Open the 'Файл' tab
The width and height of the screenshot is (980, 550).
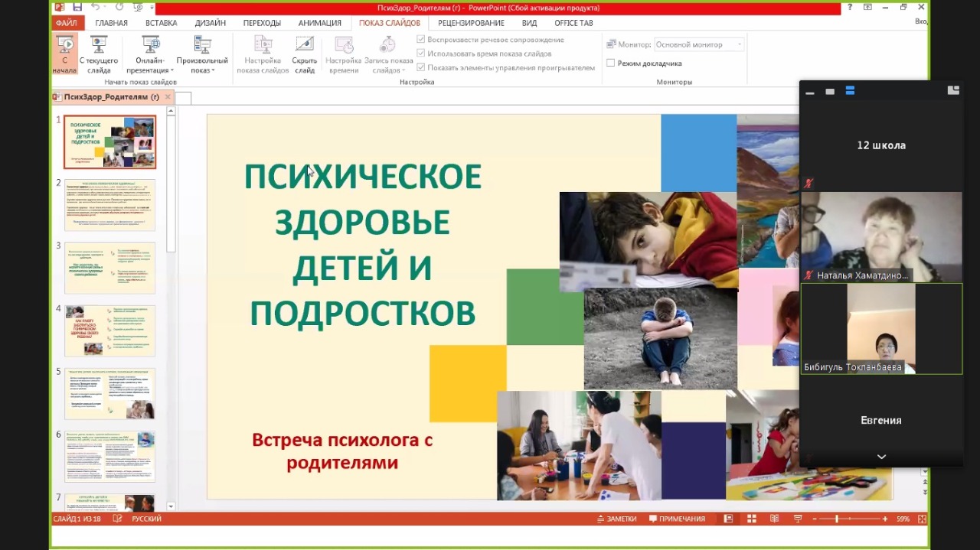click(67, 23)
